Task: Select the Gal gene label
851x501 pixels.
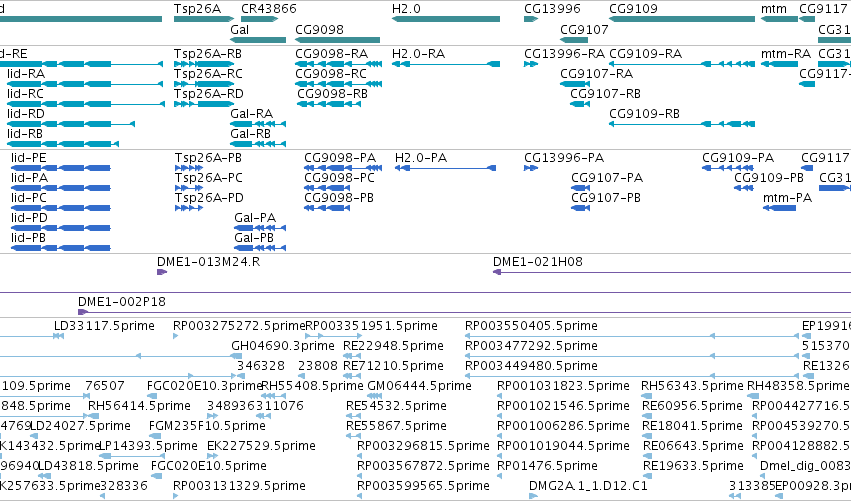Action: (239, 29)
